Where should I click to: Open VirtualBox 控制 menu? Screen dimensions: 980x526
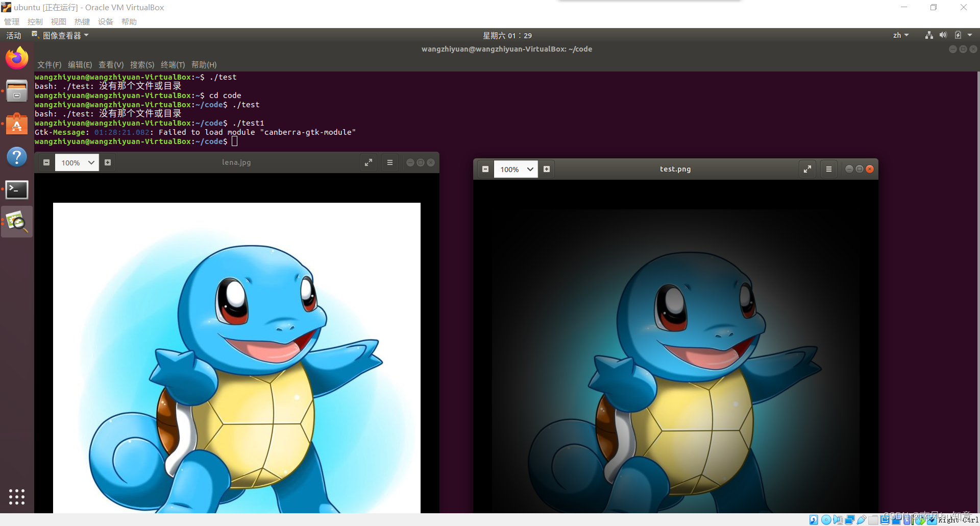(35, 21)
